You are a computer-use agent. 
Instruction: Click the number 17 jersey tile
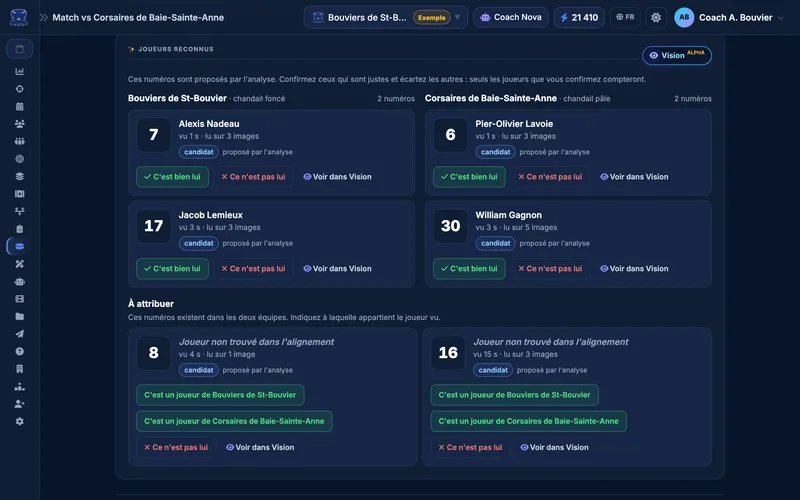pyautogui.click(x=154, y=226)
